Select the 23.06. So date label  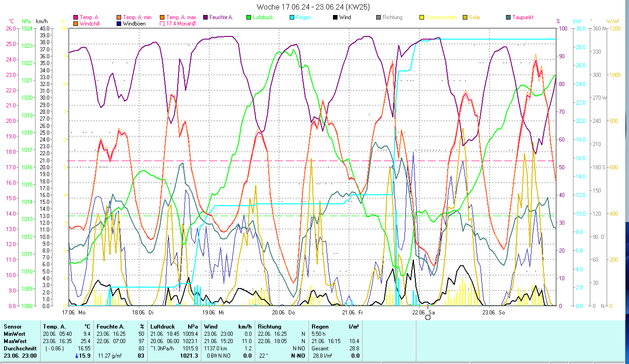pos(494,313)
